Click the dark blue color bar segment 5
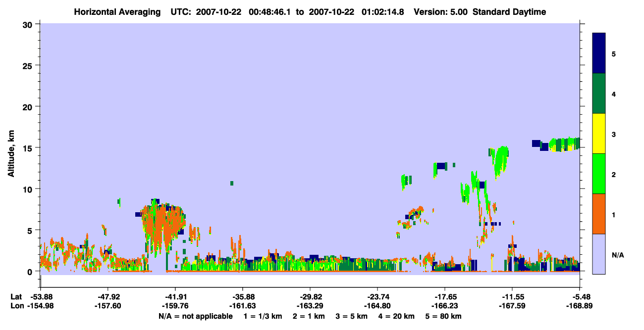644x330 pixels. [599, 53]
